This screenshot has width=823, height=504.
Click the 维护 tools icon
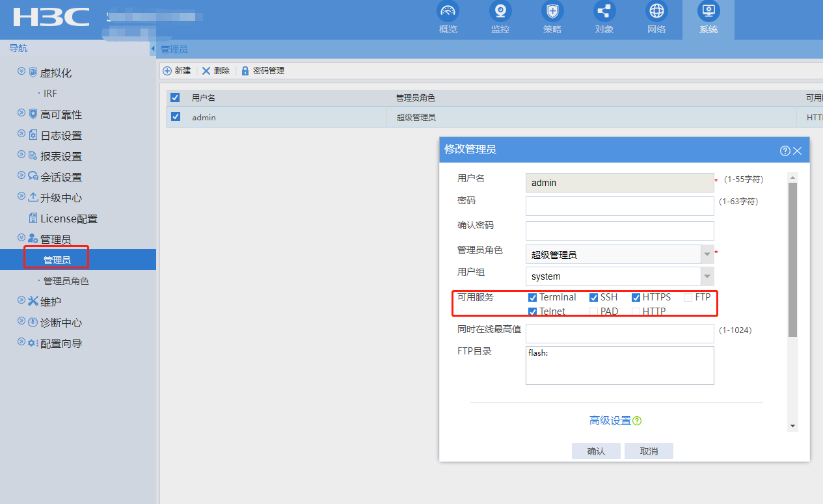(33, 301)
